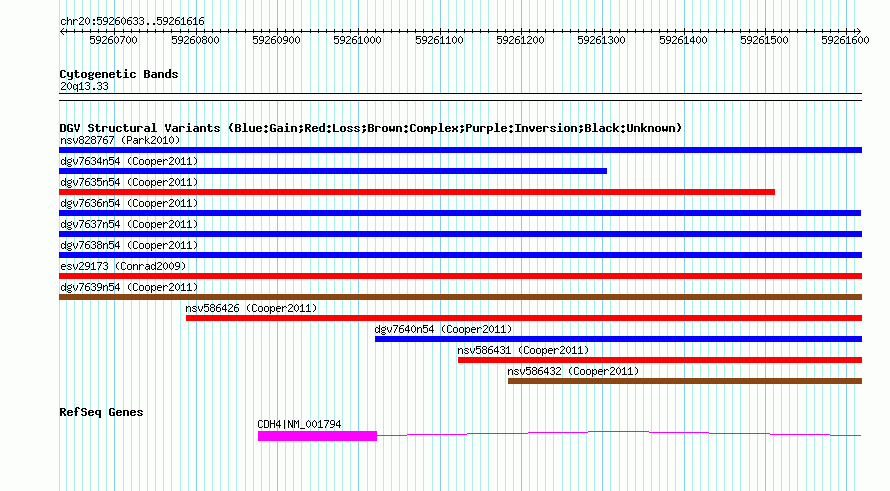
Task: Select the brown dgv7639n54 complex bar
Action: point(460,297)
